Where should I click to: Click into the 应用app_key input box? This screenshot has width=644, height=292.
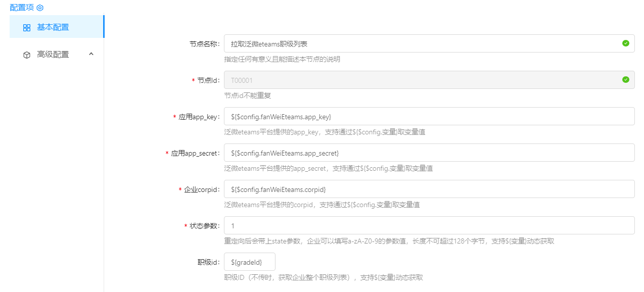click(x=429, y=117)
